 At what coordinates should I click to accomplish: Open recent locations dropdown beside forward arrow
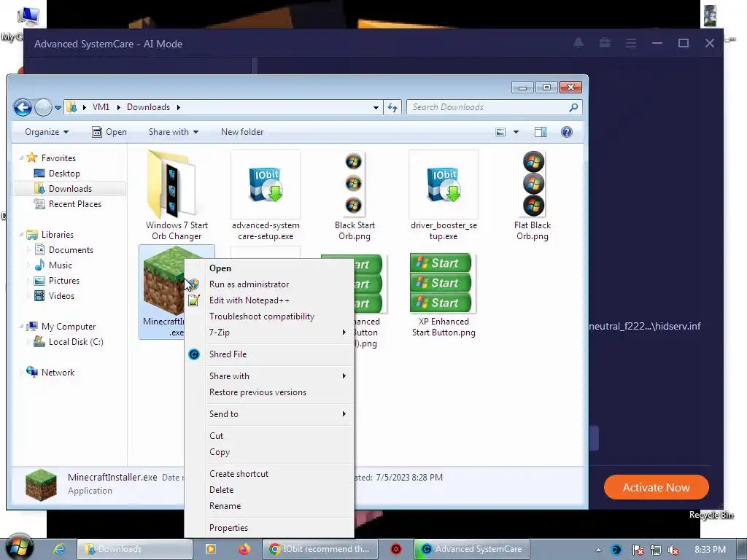[x=58, y=108]
